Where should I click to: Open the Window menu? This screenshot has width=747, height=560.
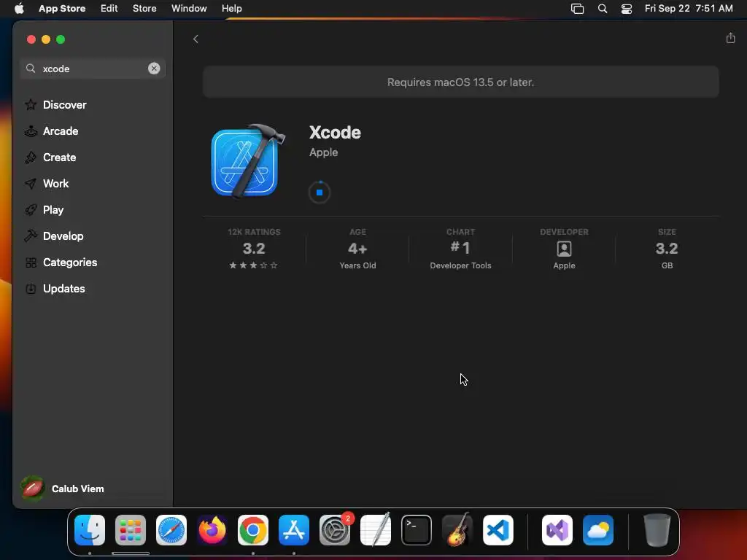(x=189, y=8)
